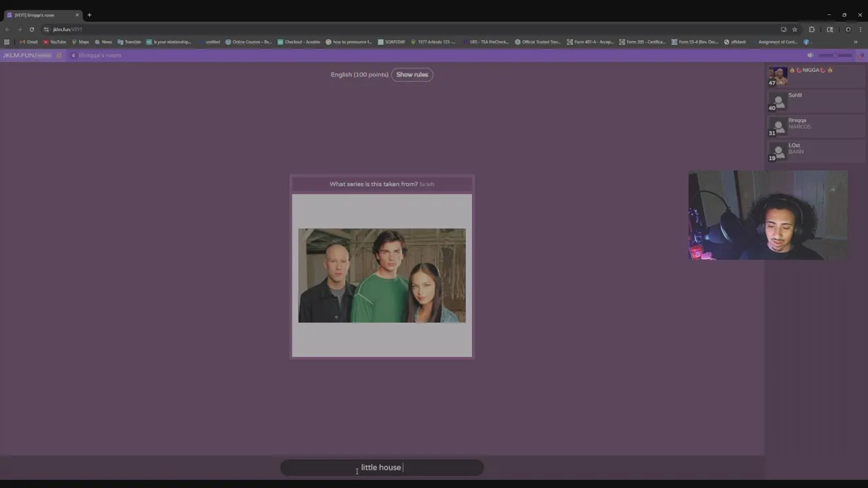Open the News bookmark
The image size is (868, 488).
coord(104,42)
